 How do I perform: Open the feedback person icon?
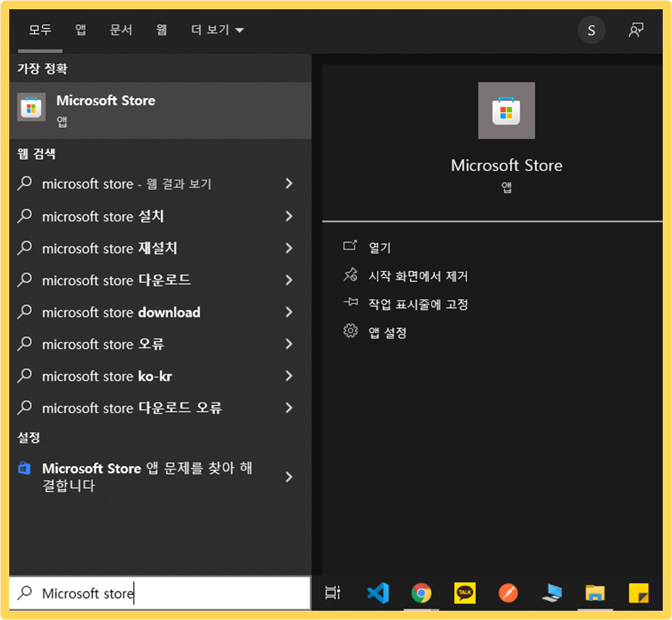point(636,30)
